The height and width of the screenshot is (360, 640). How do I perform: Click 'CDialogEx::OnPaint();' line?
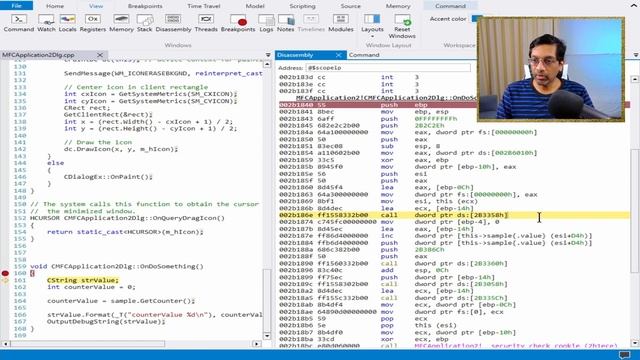(x=108, y=177)
